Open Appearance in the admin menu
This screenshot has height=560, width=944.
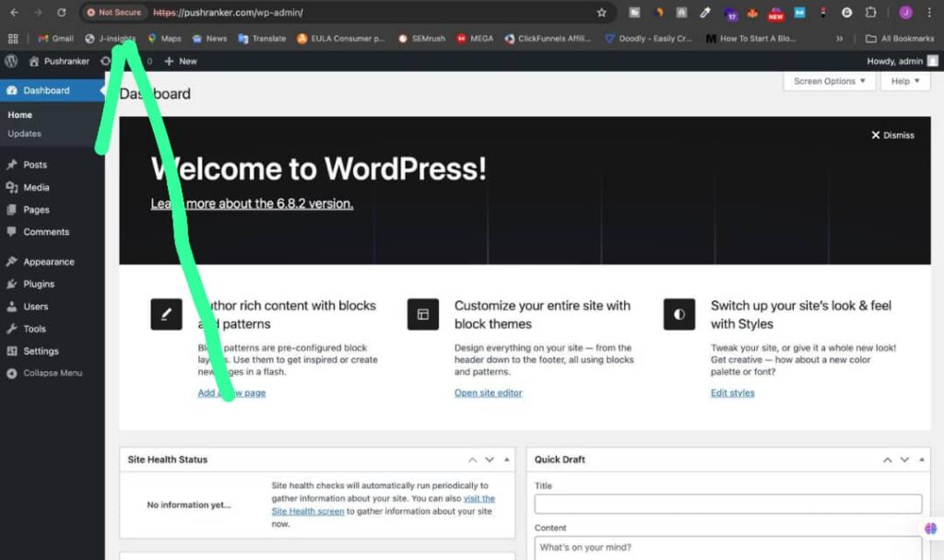[48, 262]
